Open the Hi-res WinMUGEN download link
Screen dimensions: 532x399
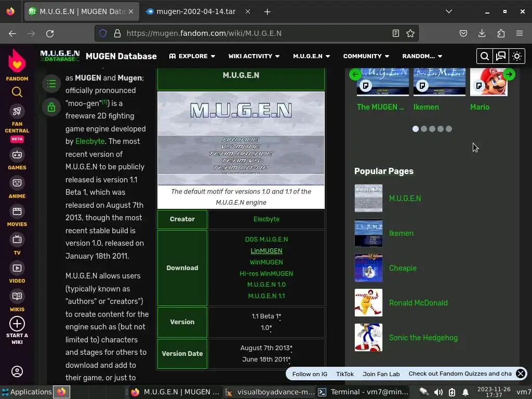[x=267, y=273]
